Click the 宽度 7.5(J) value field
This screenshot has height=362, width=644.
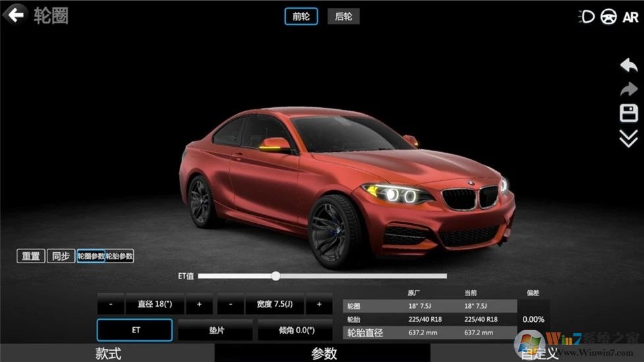click(275, 304)
